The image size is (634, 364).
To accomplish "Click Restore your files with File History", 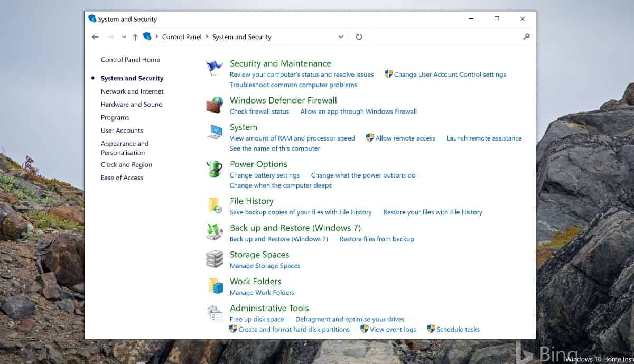I will (433, 212).
